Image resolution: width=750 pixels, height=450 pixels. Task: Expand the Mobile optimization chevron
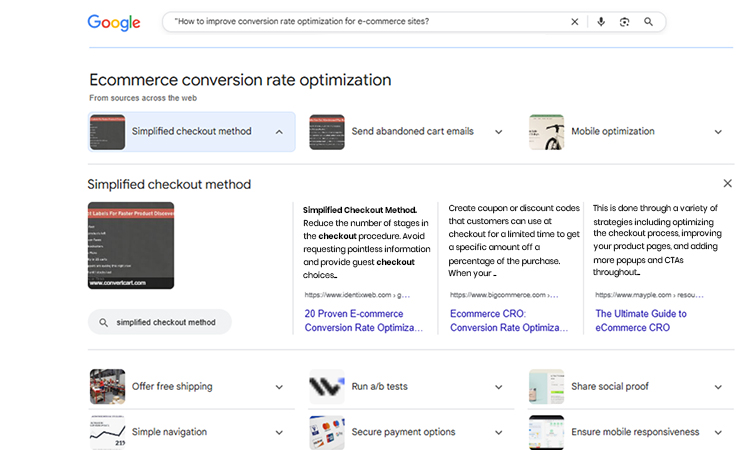pyautogui.click(x=718, y=132)
